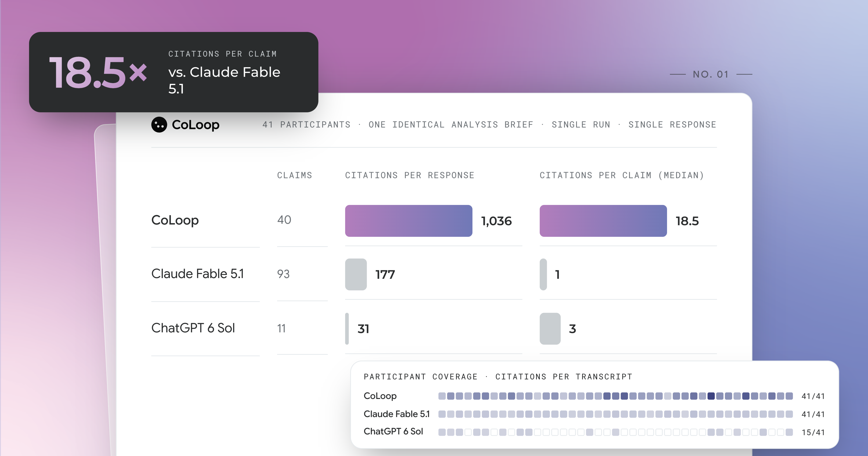Click the grey bar beside median value 3
868x456 pixels.
pos(550,329)
